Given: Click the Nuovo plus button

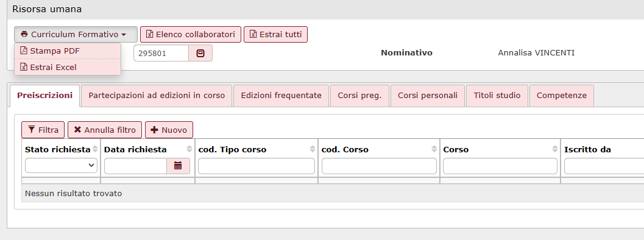Looking at the screenshot, I should click(169, 130).
